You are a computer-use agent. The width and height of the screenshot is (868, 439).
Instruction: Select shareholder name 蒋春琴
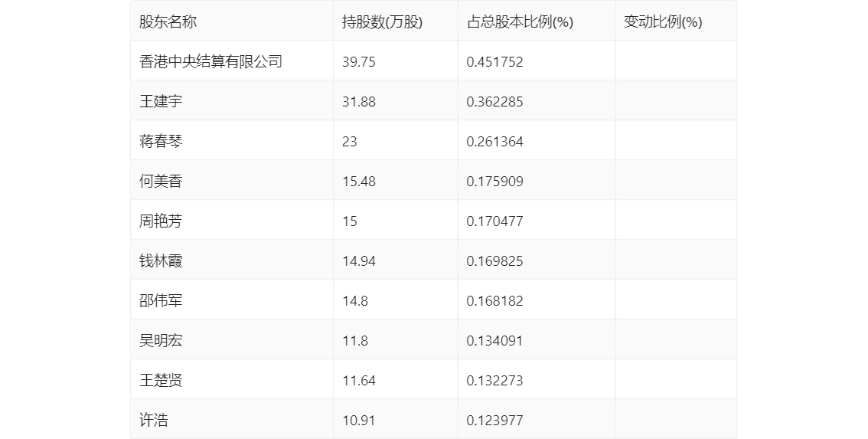click(x=161, y=141)
